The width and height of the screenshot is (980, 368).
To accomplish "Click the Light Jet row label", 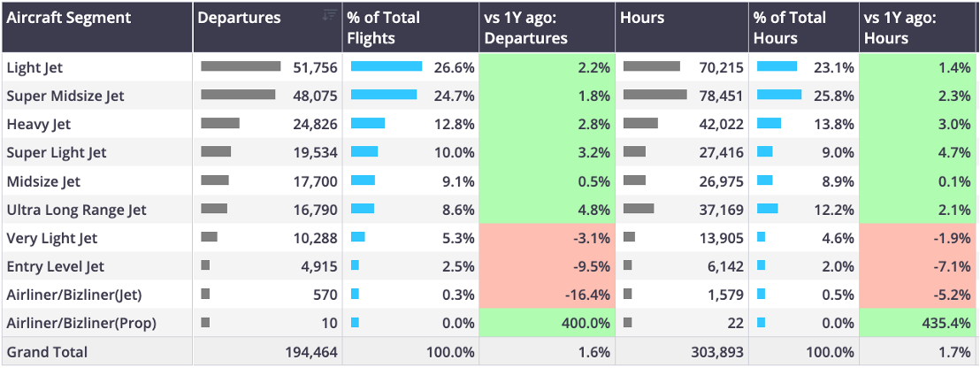I will click(x=35, y=67).
